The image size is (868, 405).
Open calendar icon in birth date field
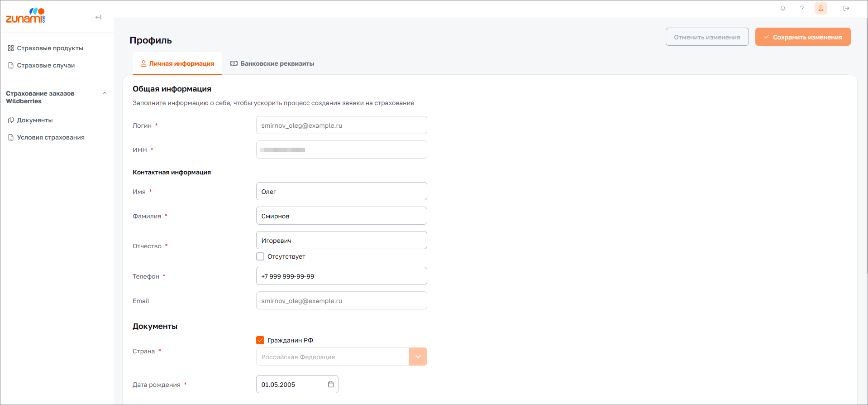click(331, 384)
